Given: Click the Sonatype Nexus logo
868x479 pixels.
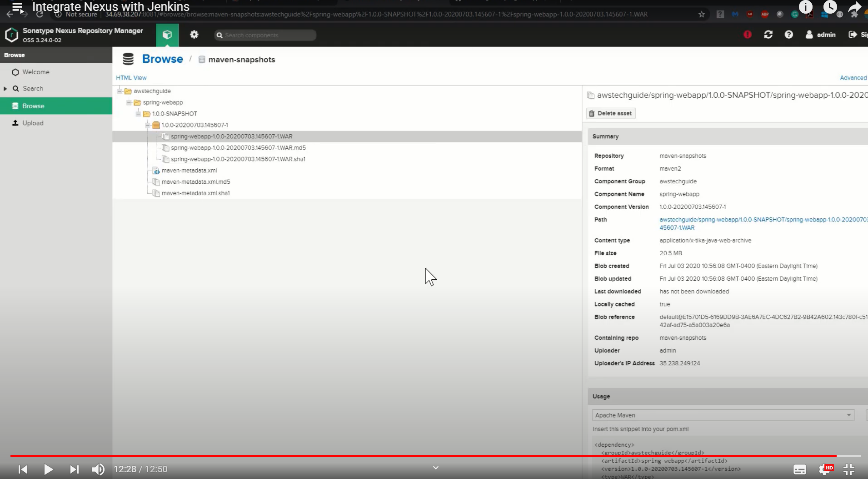Looking at the screenshot, I should [11, 35].
